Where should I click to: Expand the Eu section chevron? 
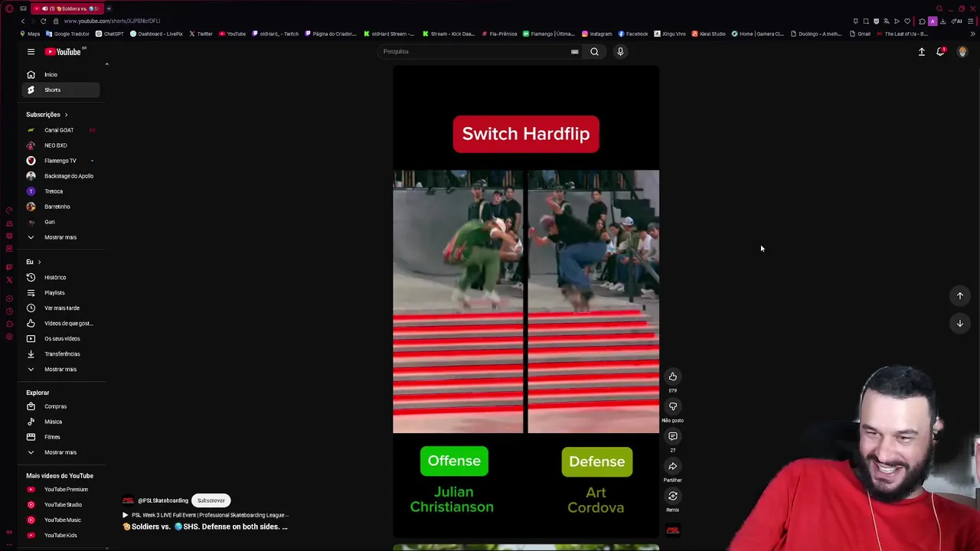[39, 262]
